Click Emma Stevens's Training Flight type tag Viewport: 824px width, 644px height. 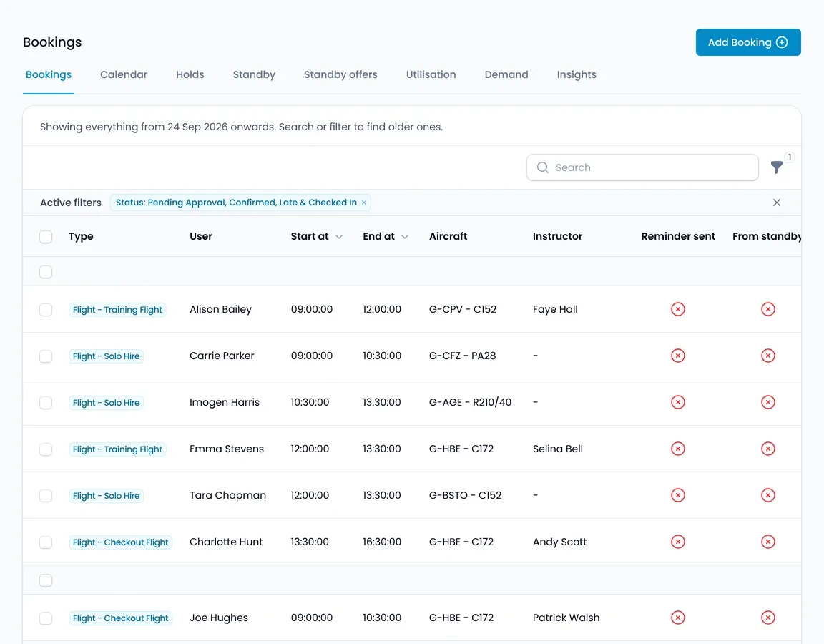[x=117, y=449]
